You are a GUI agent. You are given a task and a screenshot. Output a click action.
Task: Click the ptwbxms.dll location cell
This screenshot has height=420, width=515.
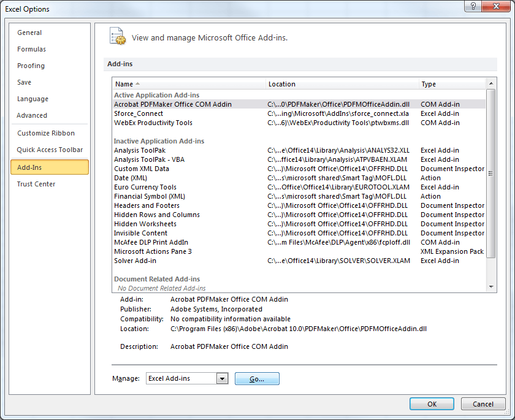(338, 123)
